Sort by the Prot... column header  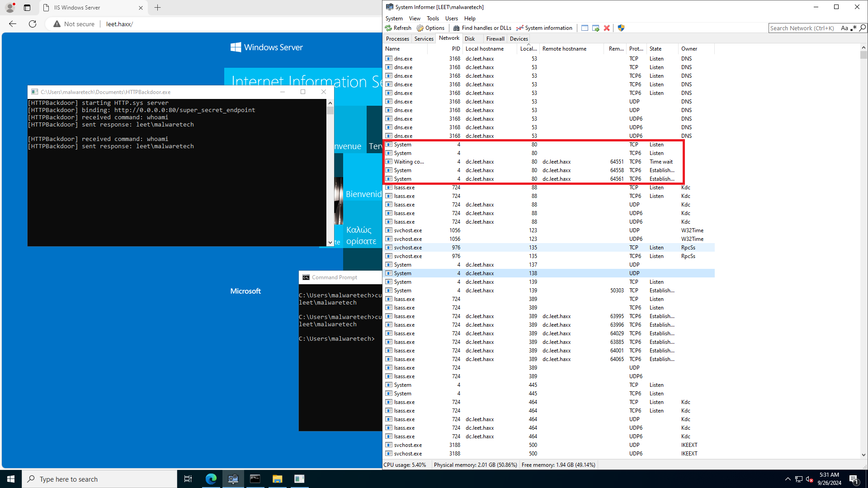click(636, 49)
